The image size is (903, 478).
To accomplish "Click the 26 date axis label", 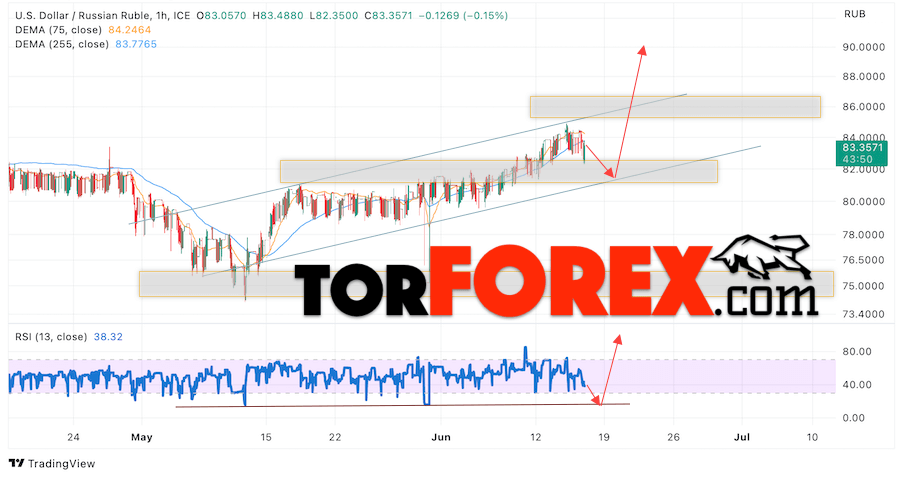I will pos(673,437).
